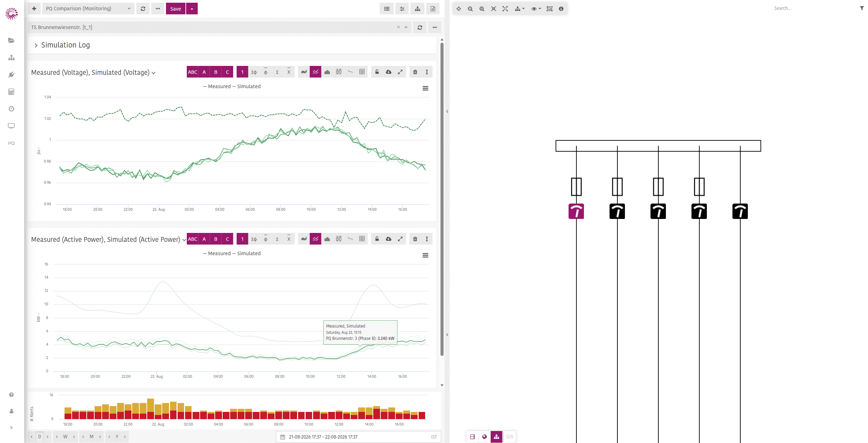Open the document report icon in top toolbar
This screenshot has height=443, width=868.
(x=433, y=9)
